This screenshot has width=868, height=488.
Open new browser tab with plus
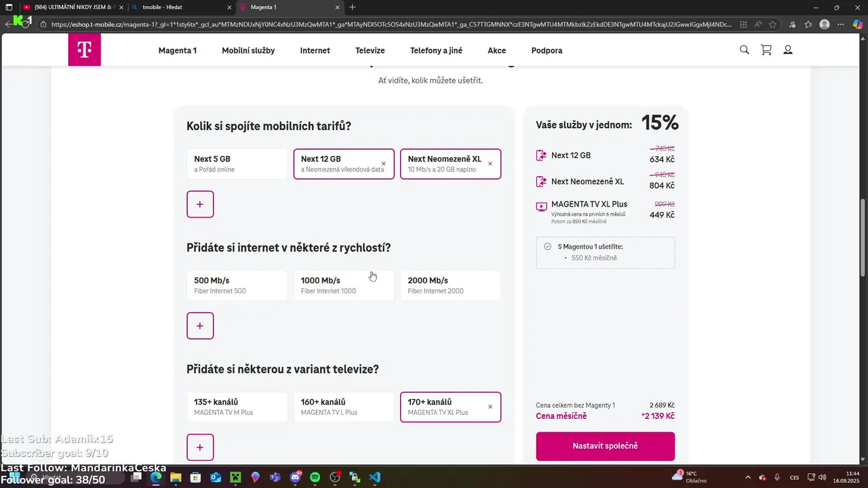pos(353,7)
